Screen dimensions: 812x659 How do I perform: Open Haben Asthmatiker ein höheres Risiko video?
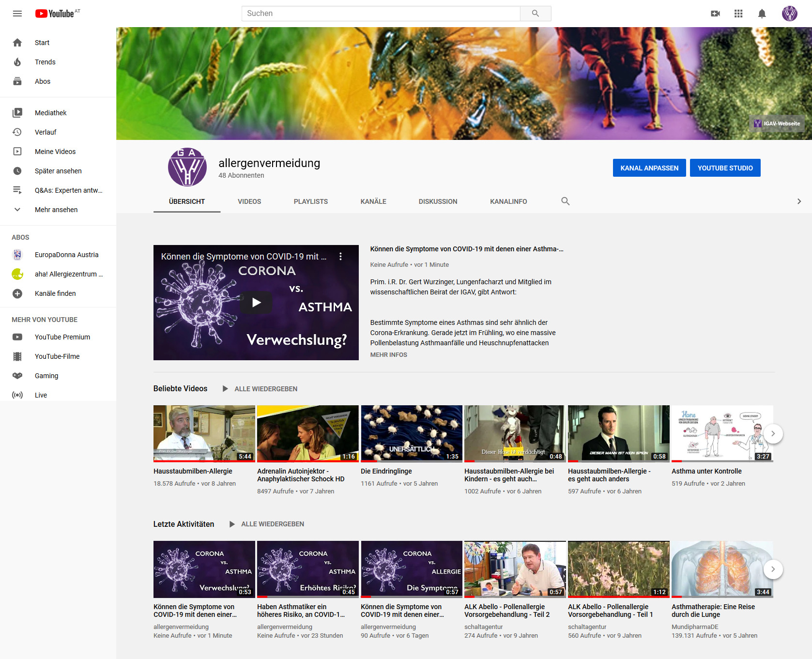click(308, 569)
